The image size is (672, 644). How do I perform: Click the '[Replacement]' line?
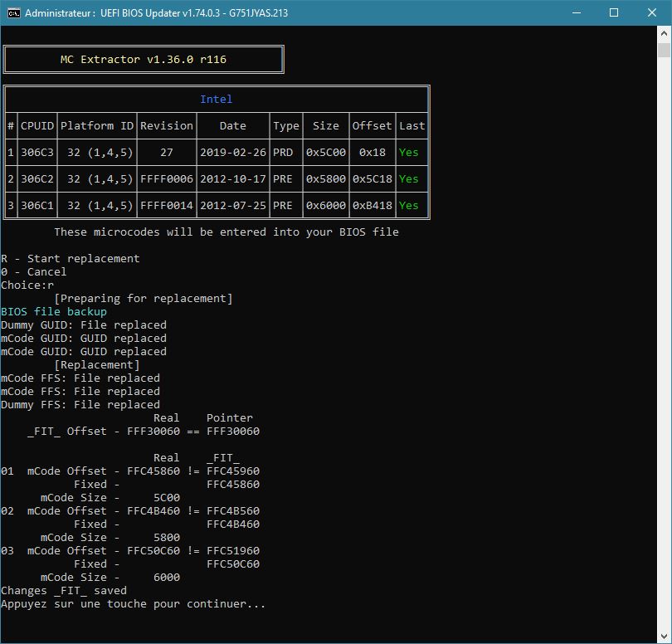tap(97, 365)
